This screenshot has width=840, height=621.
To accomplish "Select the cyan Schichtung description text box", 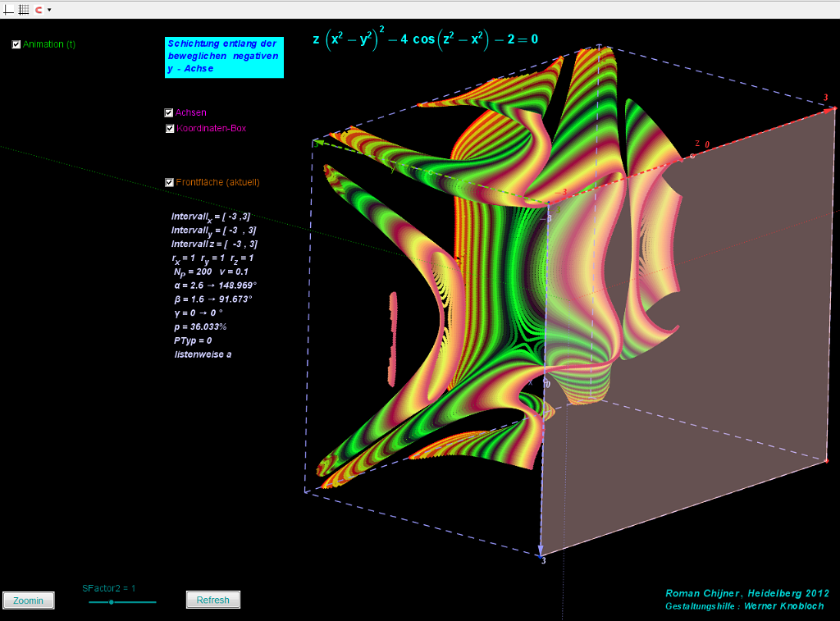I will tap(223, 57).
